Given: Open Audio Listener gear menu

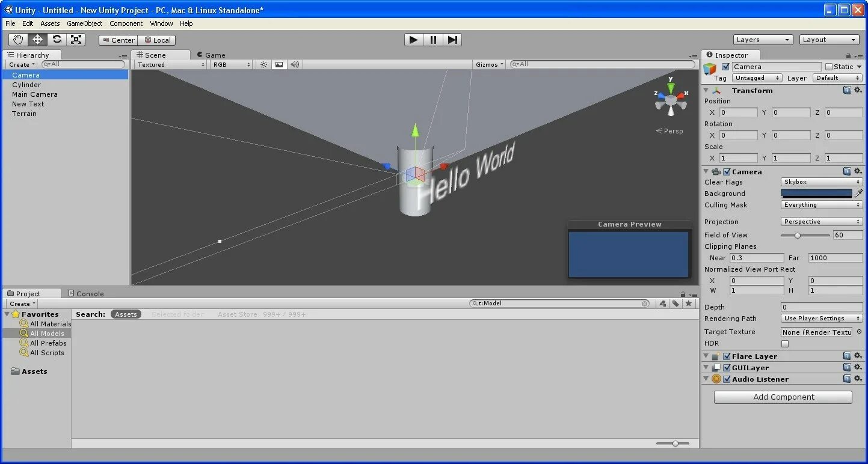Looking at the screenshot, I should (x=858, y=379).
